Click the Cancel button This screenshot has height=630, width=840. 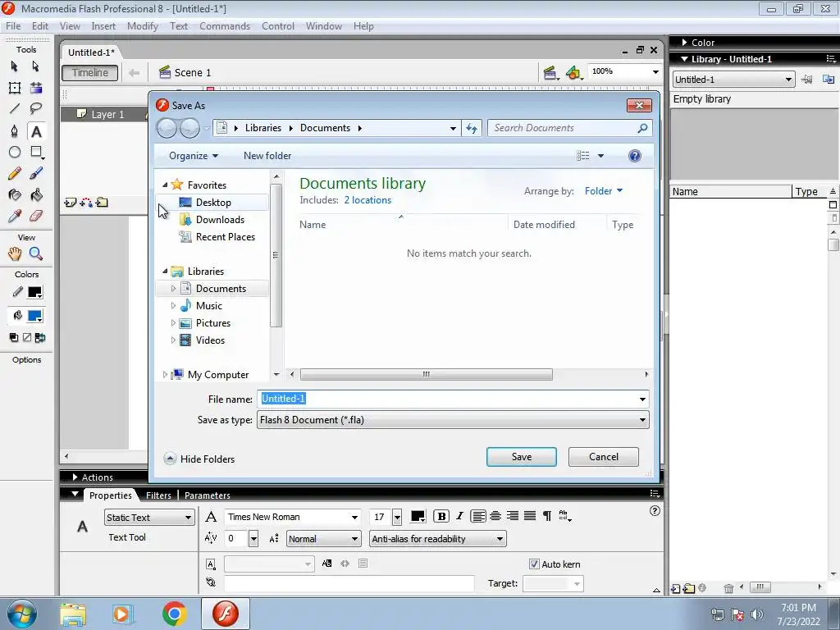[x=603, y=457]
